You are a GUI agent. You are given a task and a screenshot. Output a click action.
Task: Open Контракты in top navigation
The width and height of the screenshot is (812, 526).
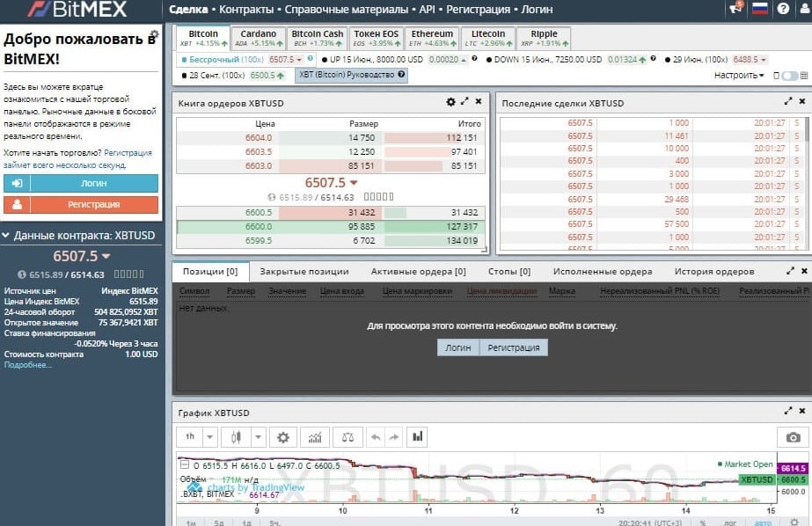(246, 10)
